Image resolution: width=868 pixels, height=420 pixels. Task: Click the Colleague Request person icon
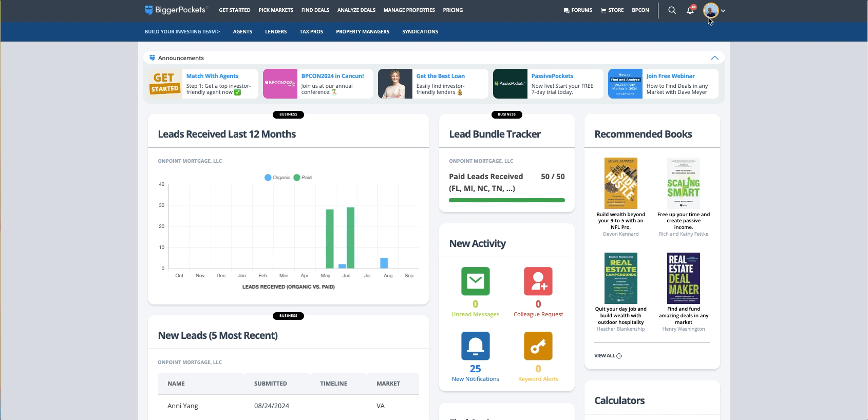click(538, 281)
